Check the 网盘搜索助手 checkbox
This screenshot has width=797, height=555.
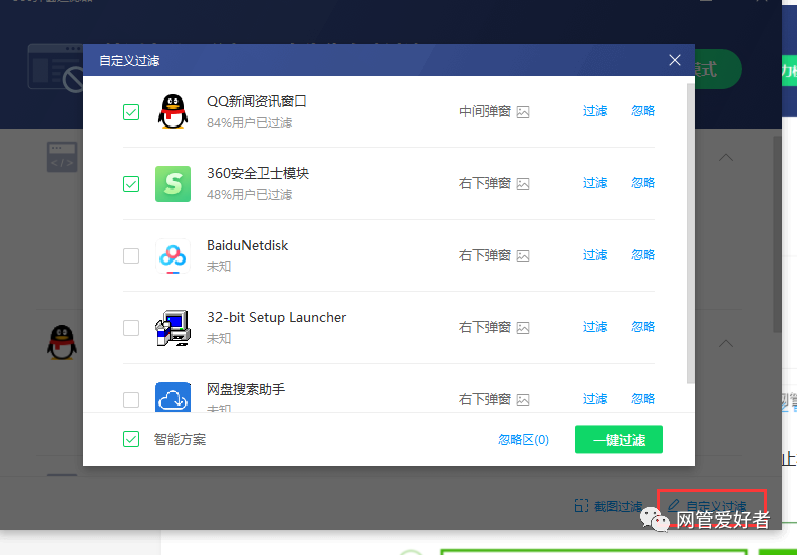tap(131, 400)
